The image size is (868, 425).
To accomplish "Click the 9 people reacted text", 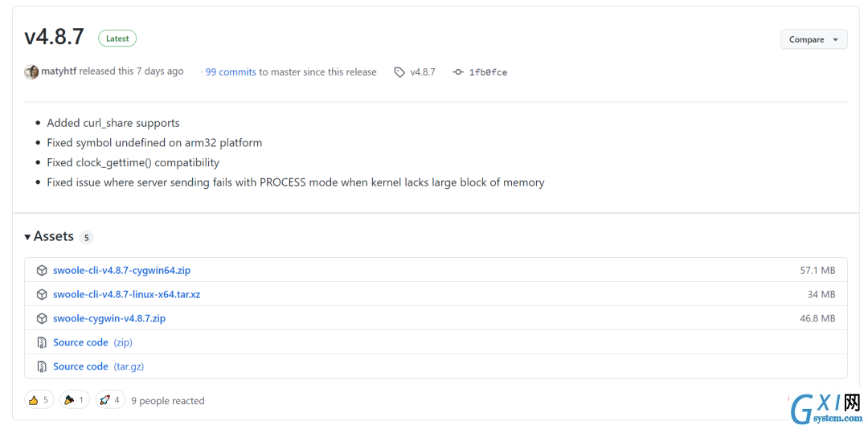I will coord(168,401).
